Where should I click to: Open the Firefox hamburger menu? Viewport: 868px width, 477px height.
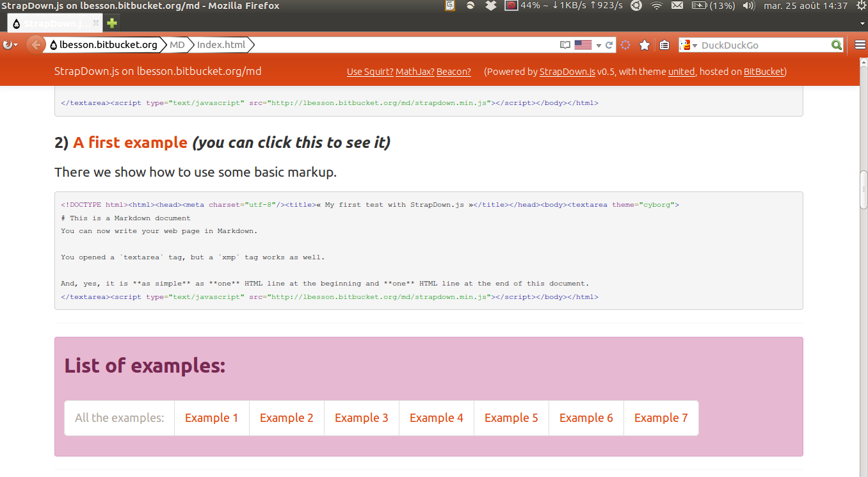coord(860,45)
